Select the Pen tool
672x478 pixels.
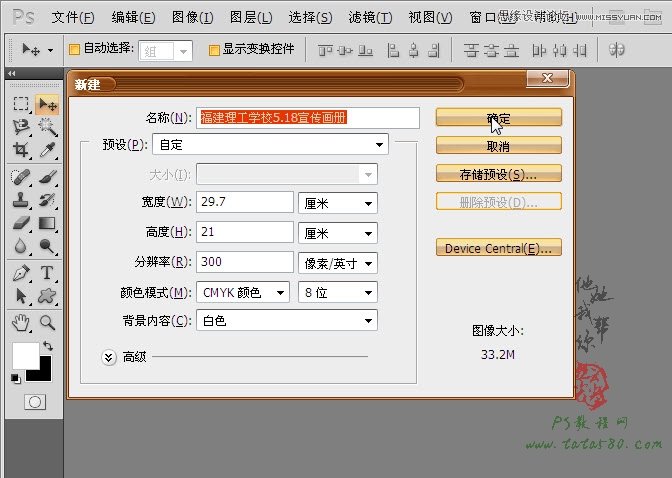[x=21, y=273]
